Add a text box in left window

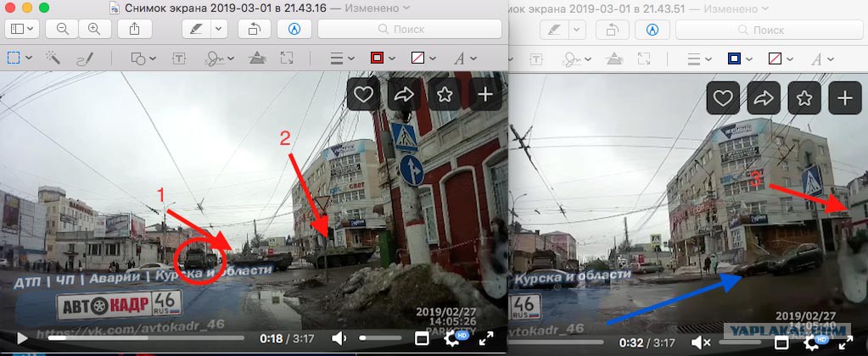(178, 58)
